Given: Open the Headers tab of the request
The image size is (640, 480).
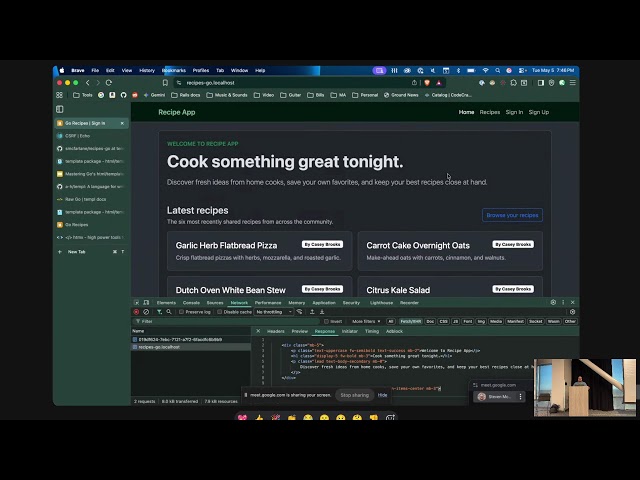Looking at the screenshot, I should (276, 331).
